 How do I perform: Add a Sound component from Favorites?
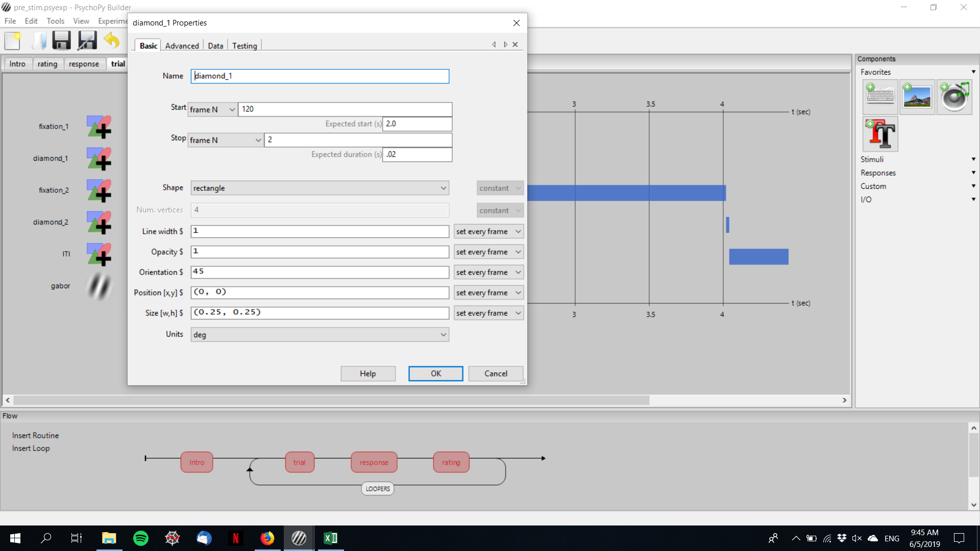[x=954, y=96]
